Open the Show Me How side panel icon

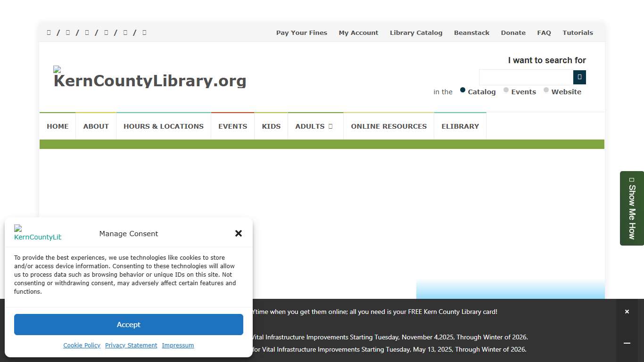[632, 180]
